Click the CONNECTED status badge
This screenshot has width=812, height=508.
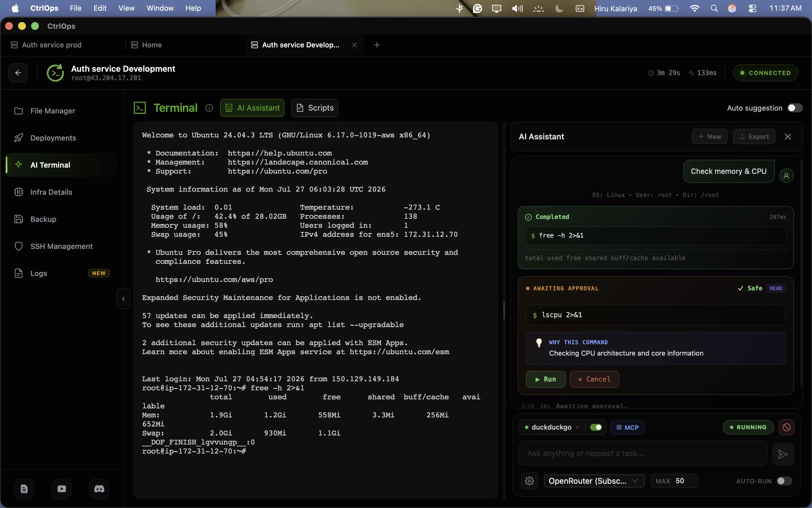point(765,73)
